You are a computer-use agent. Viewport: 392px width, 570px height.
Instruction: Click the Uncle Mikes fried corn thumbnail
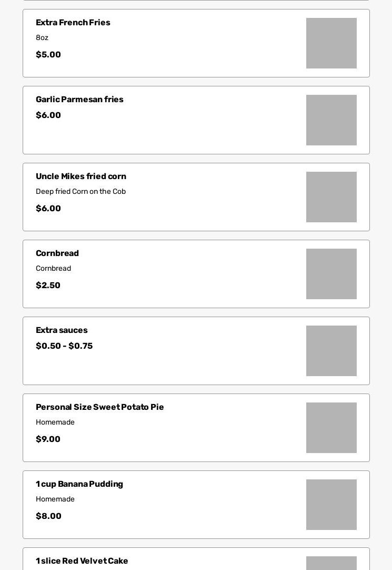point(331,197)
